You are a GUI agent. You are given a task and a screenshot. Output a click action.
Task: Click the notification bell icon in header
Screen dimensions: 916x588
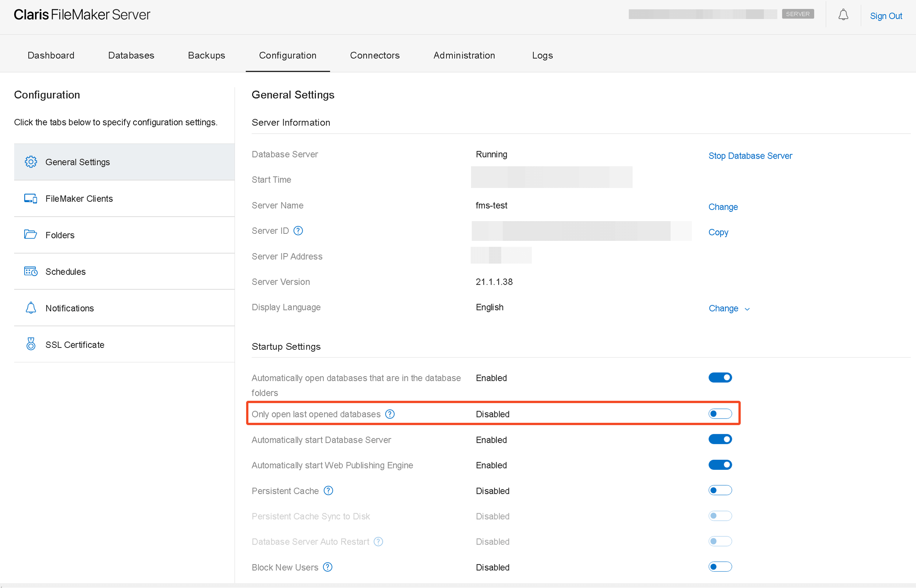pyautogui.click(x=843, y=15)
